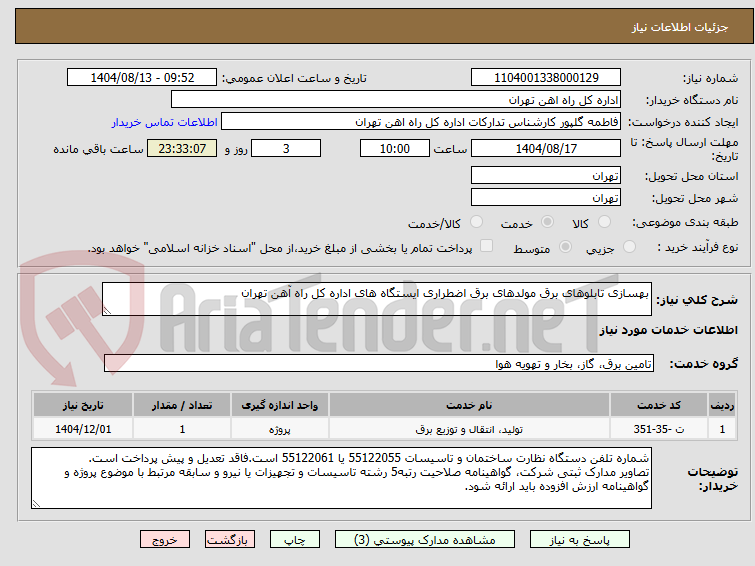The height and width of the screenshot is (566, 755).
Task: Click the request creator field فاطمه گلپور
Action: coord(421,122)
